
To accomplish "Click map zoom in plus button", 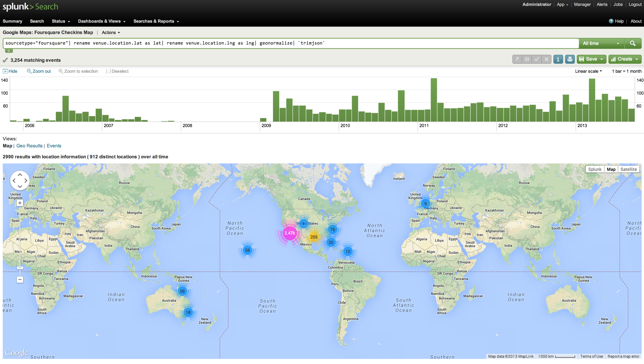I will pyautogui.click(x=20, y=203).
